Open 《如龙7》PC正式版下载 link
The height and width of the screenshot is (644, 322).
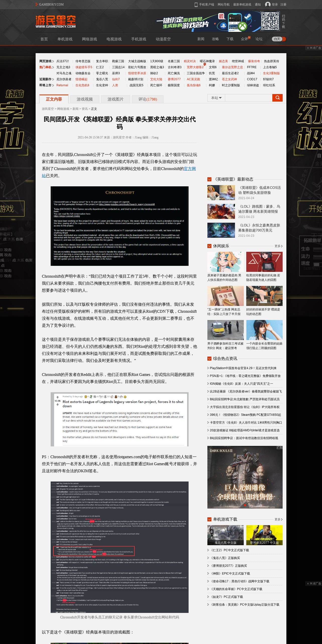coord(226,597)
